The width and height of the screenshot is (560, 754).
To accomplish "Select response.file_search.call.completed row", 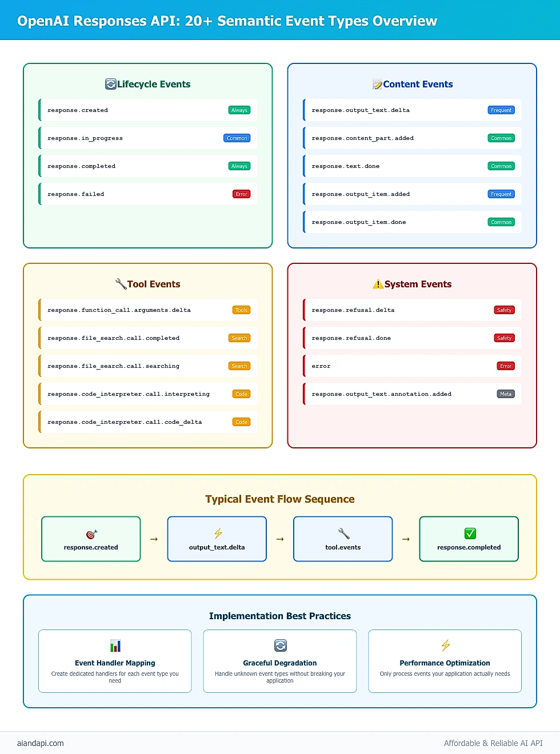I will (x=148, y=338).
